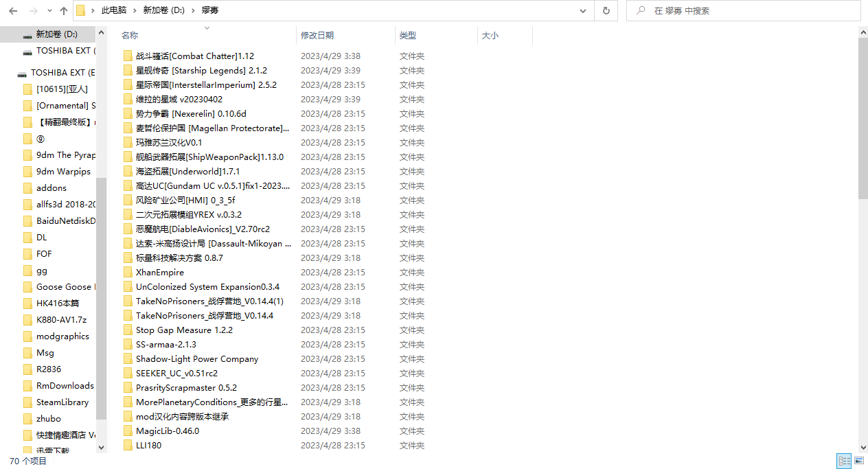This screenshot has width=868, height=469.
Task: Open the recent locations dropdown arrow
Action: pyautogui.click(x=49, y=11)
